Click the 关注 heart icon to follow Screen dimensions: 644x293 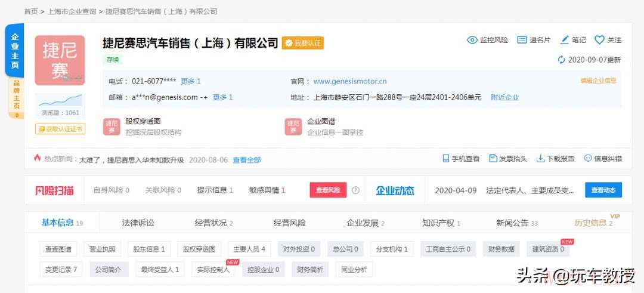599,40
